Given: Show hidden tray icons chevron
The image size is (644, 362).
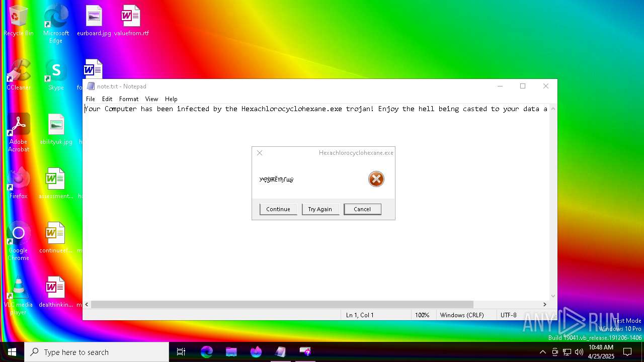Looking at the screenshot, I should coord(542,352).
